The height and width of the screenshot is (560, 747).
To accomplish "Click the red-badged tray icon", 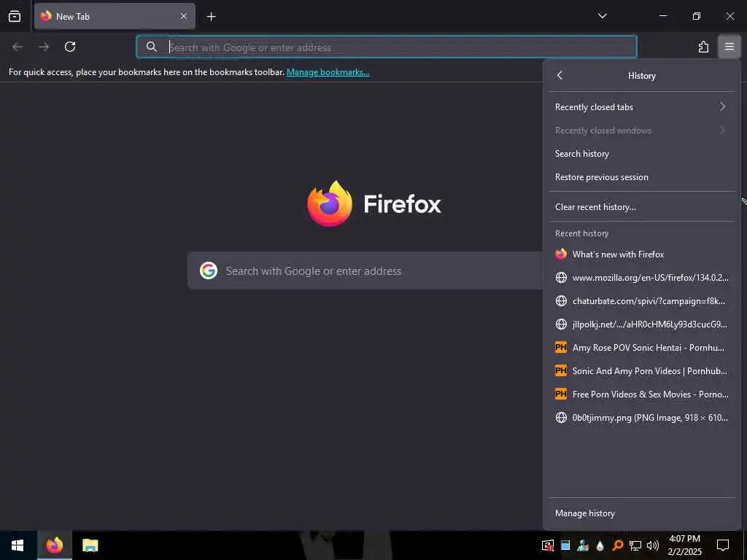I will [547, 545].
